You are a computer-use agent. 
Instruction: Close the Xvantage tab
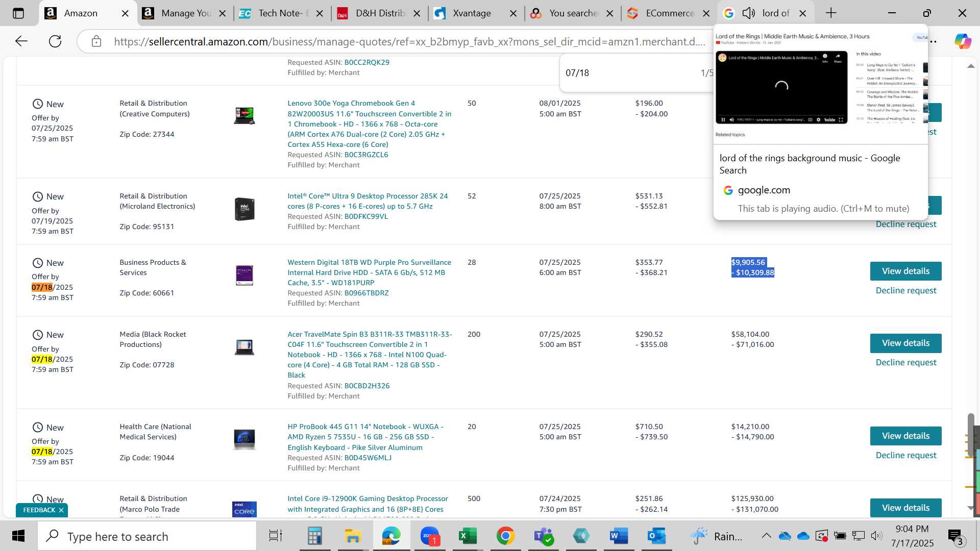click(x=513, y=14)
